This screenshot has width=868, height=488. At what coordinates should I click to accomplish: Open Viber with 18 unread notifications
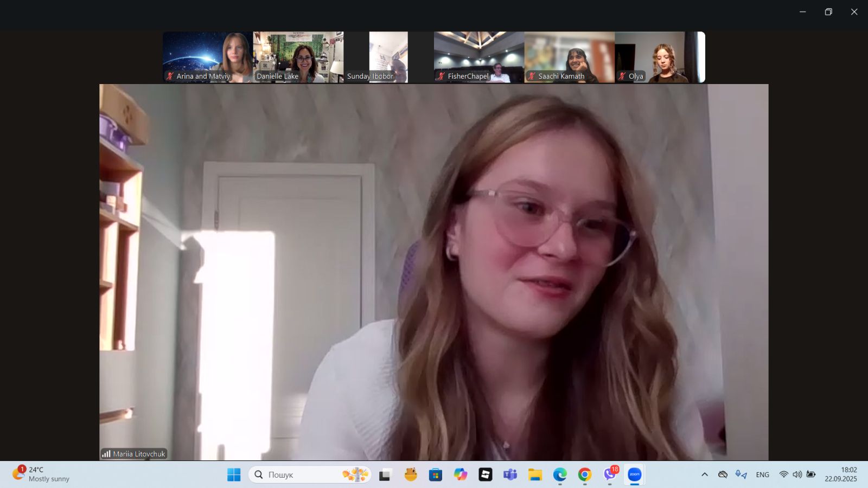coord(610,474)
